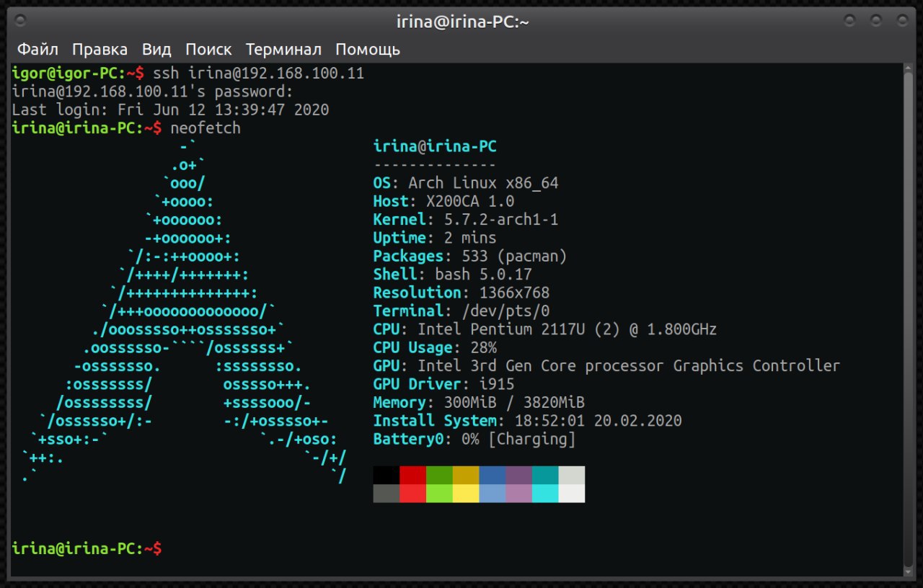The height and width of the screenshot is (588, 923).
Task: Click the dark blue palette block
Action: (493, 475)
